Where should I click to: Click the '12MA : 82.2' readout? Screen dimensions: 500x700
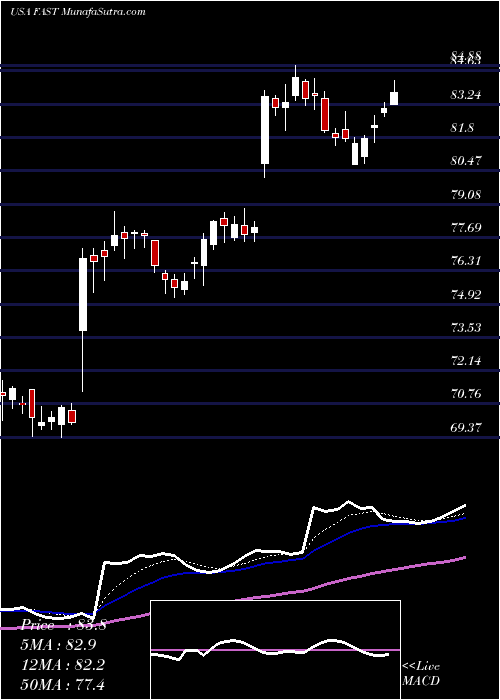[x=62, y=665]
